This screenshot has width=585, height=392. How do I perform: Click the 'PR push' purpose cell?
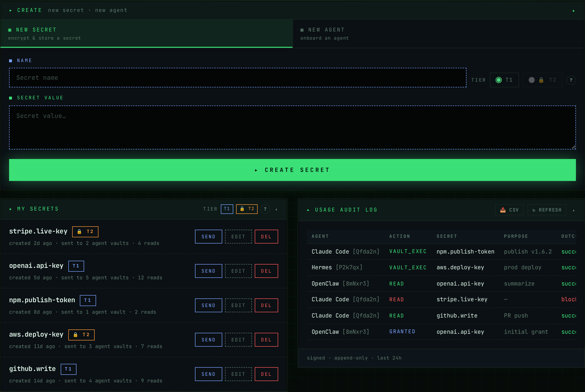click(x=516, y=316)
